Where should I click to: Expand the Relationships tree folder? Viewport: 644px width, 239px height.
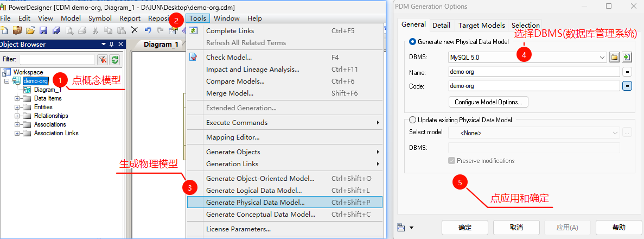(x=17, y=116)
